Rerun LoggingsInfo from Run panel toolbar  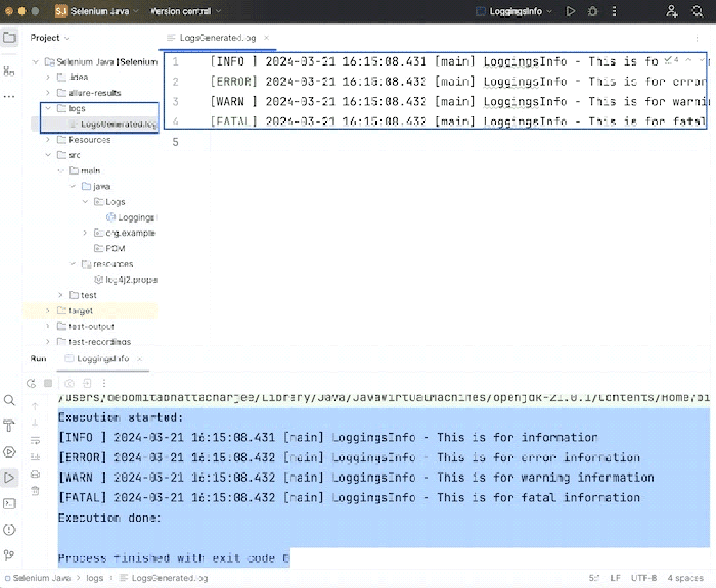(31, 384)
